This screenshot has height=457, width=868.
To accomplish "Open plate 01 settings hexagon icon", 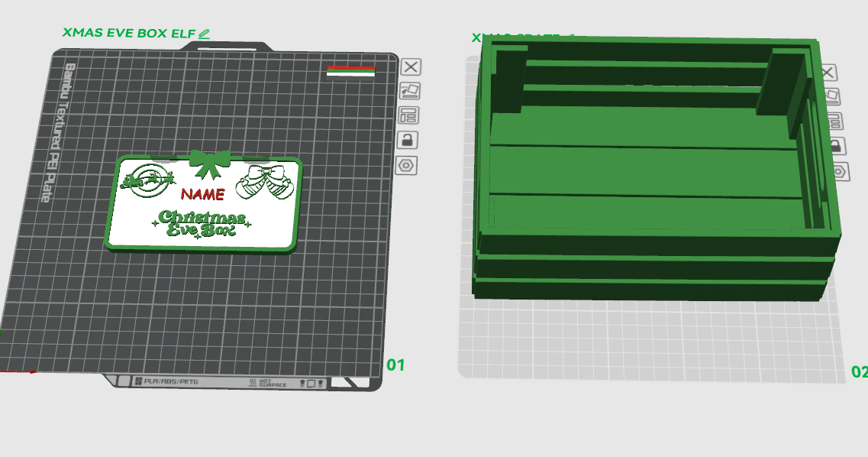I will 406,165.
